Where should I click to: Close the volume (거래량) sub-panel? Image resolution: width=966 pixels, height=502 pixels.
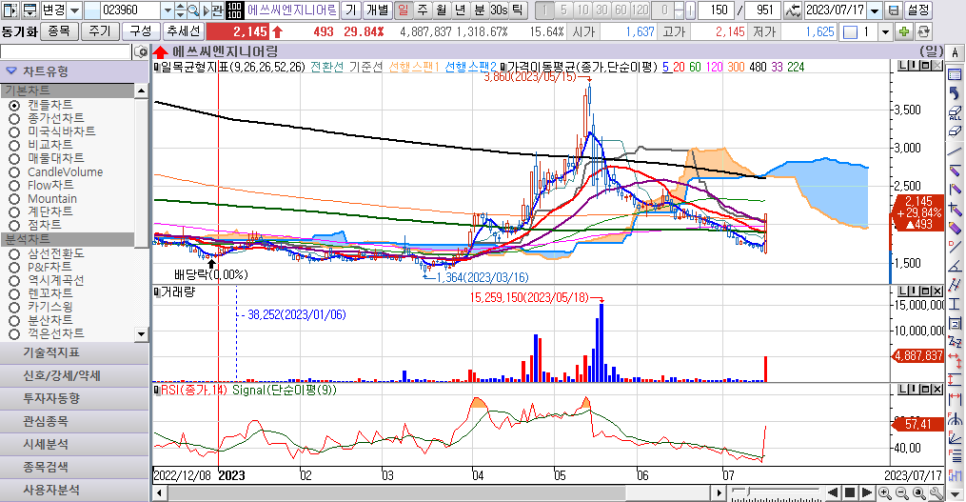click(x=937, y=291)
